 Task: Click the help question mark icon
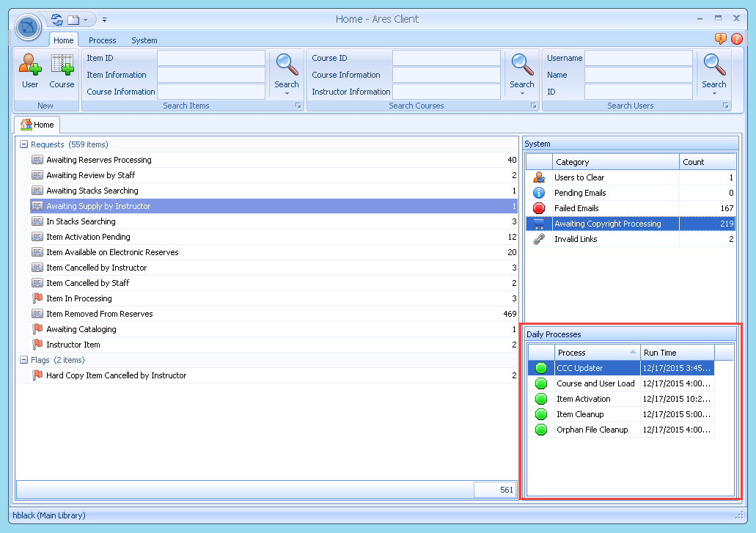(737, 39)
